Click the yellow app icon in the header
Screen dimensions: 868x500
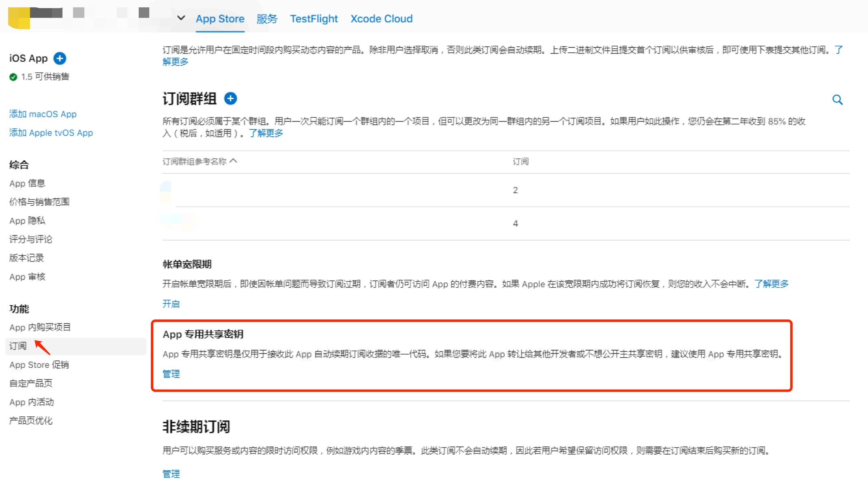point(20,16)
